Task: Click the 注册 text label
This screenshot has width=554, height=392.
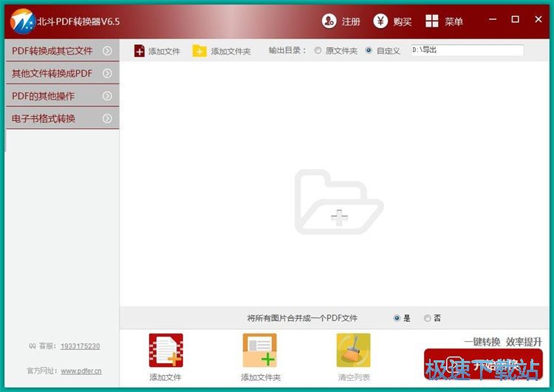Action: pos(351,22)
